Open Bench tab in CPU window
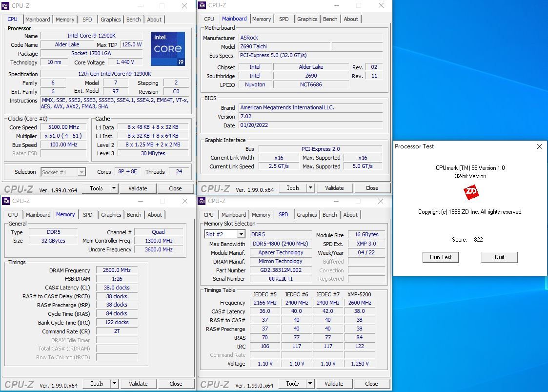Screen dimensions: 548x392 tap(134, 20)
